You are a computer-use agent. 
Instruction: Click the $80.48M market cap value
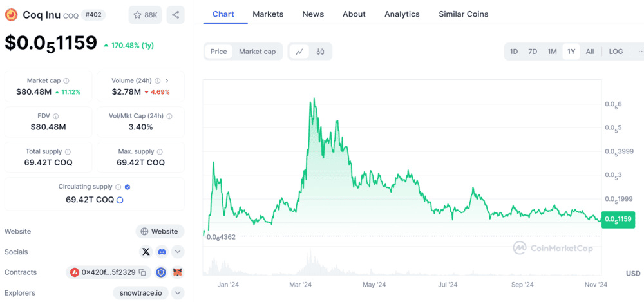(x=34, y=91)
